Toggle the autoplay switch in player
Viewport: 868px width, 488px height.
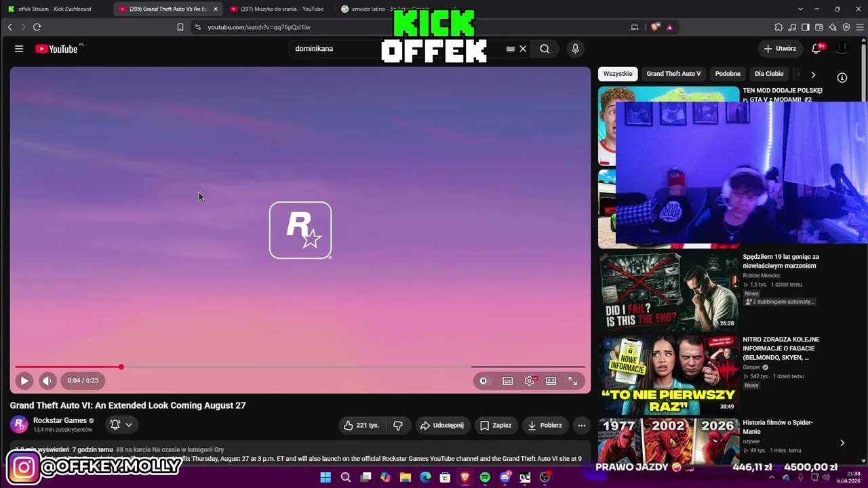(x=484, y=381)
